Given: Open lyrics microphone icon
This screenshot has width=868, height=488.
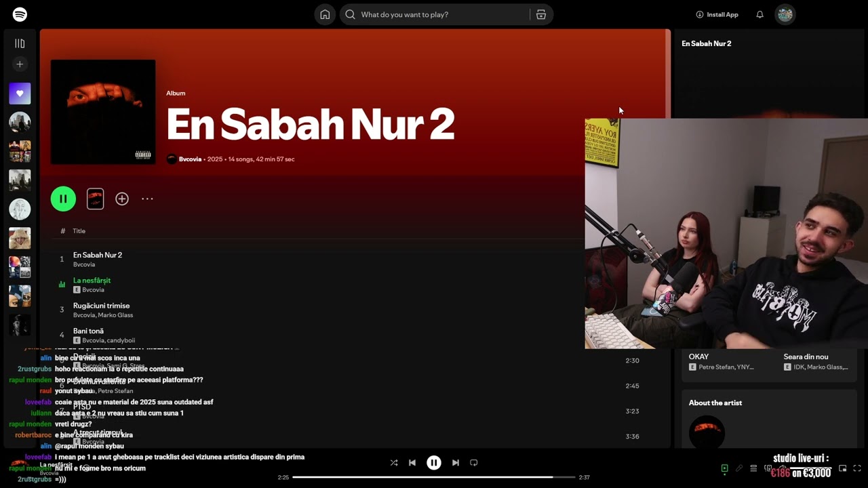Looking at the screenshot, I should [739, 468].
